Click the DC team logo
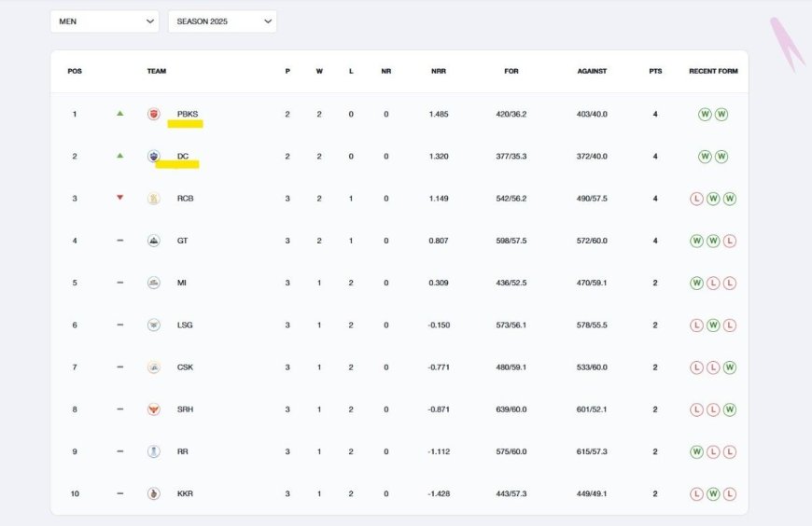Screen dimensions: 812x526 pyautogui.click(x=154, y=156)
